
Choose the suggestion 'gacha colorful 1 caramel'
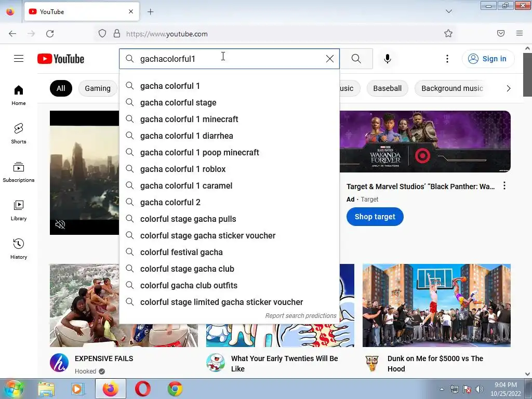click(x=229, y=185)
